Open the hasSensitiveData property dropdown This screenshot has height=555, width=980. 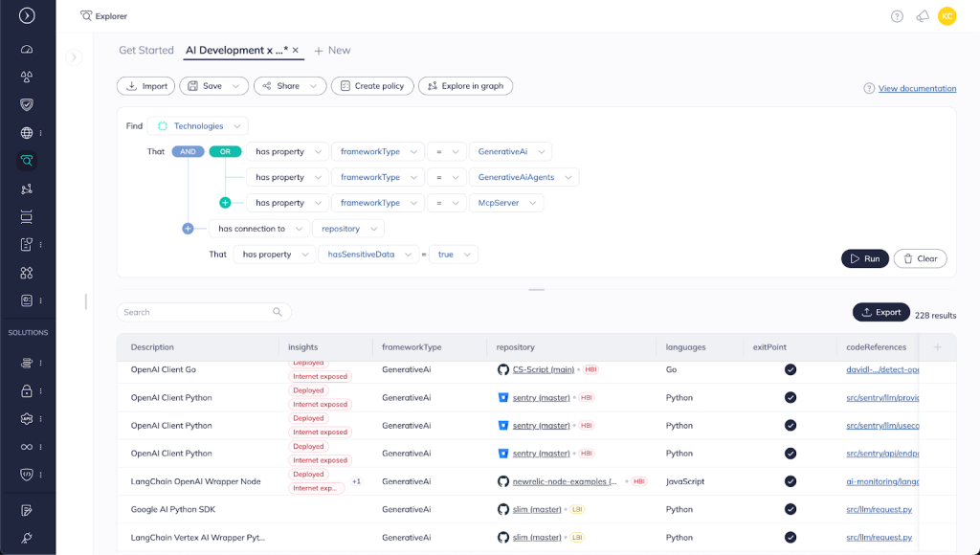[x=367, y=255]
